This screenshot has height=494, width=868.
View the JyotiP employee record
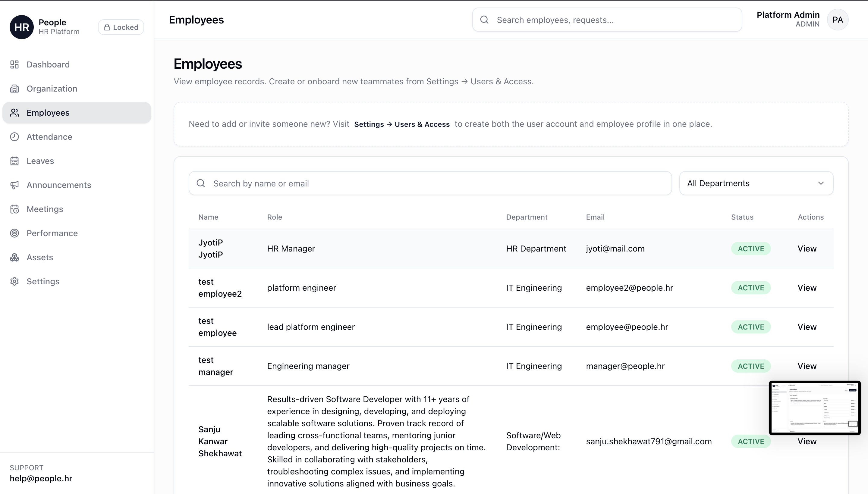[x=807, y=249]
